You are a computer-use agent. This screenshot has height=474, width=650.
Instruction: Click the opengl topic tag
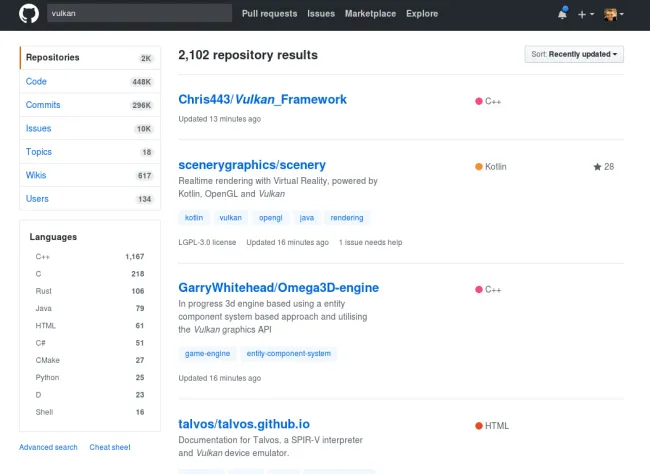[x=271, y=218]
